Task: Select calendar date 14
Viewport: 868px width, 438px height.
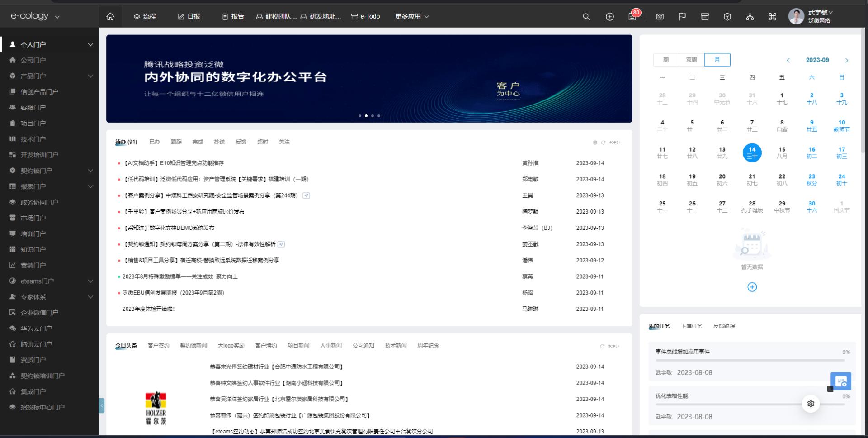Action: pyautogui.click(x=752, y=153)
